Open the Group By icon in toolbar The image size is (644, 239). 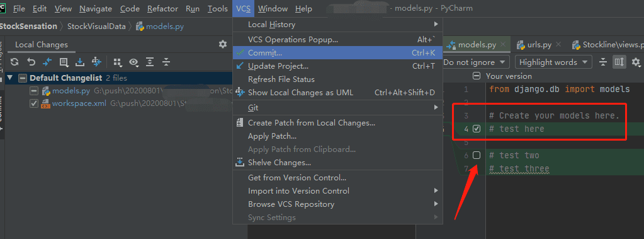(118, 62)
